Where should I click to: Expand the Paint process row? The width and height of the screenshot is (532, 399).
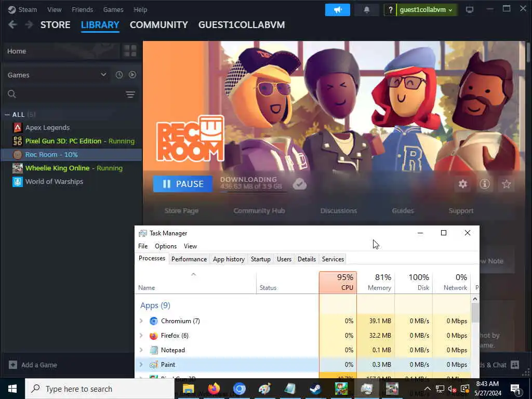[x=141, y=364]
